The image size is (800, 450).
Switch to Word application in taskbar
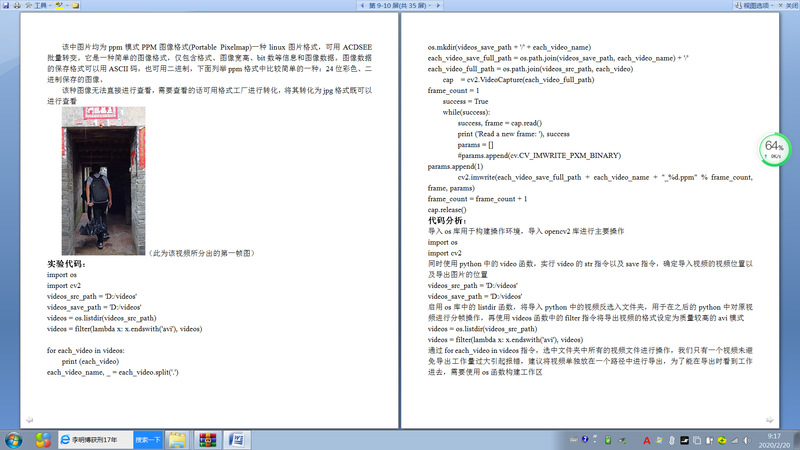(238, 439)
